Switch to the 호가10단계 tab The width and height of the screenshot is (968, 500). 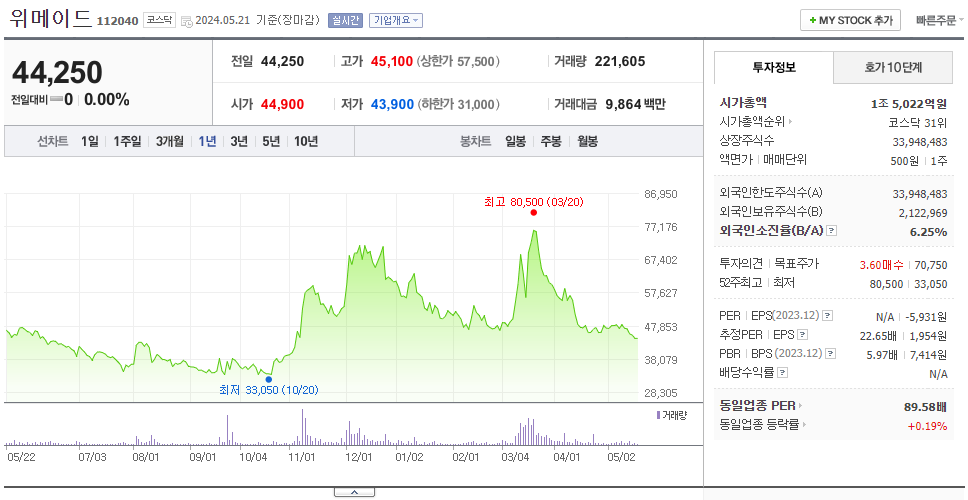pyautogui.click(x=893, y=68)
